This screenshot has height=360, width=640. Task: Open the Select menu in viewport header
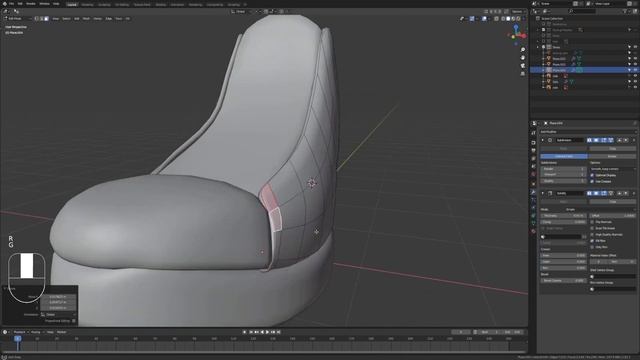click(x=66, y=18)
